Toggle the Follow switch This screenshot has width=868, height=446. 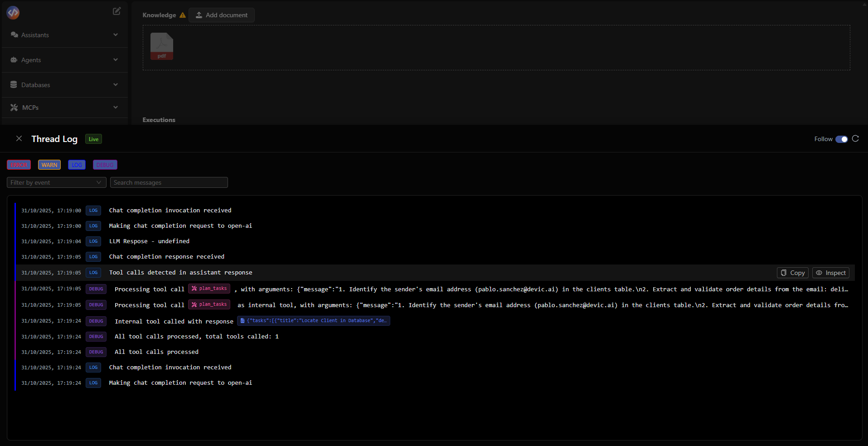pos(842,139)
